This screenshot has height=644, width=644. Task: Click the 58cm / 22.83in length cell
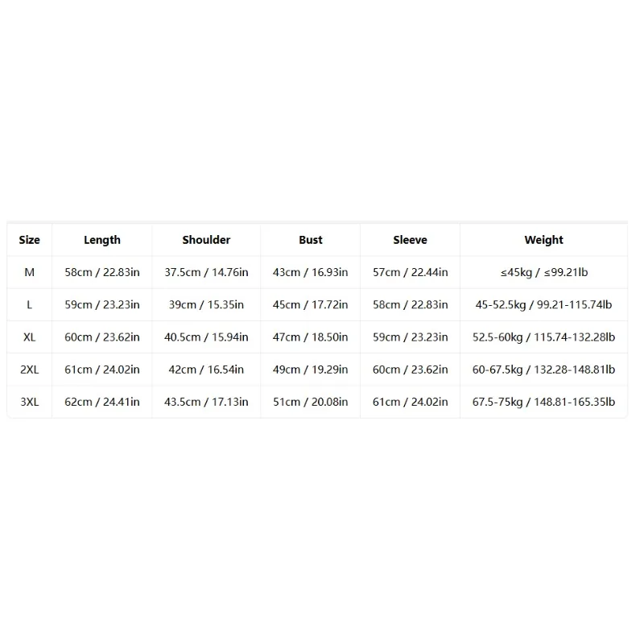(x=102, y=272)
